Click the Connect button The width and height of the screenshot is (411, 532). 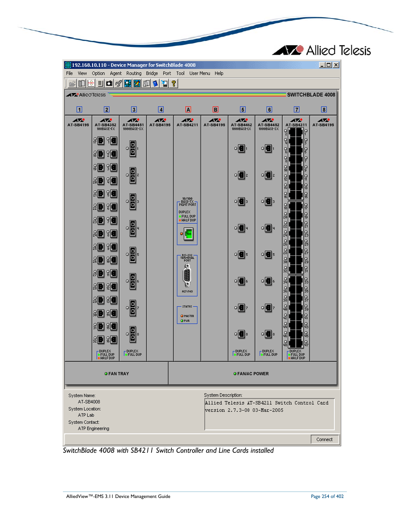pos(324,439)
